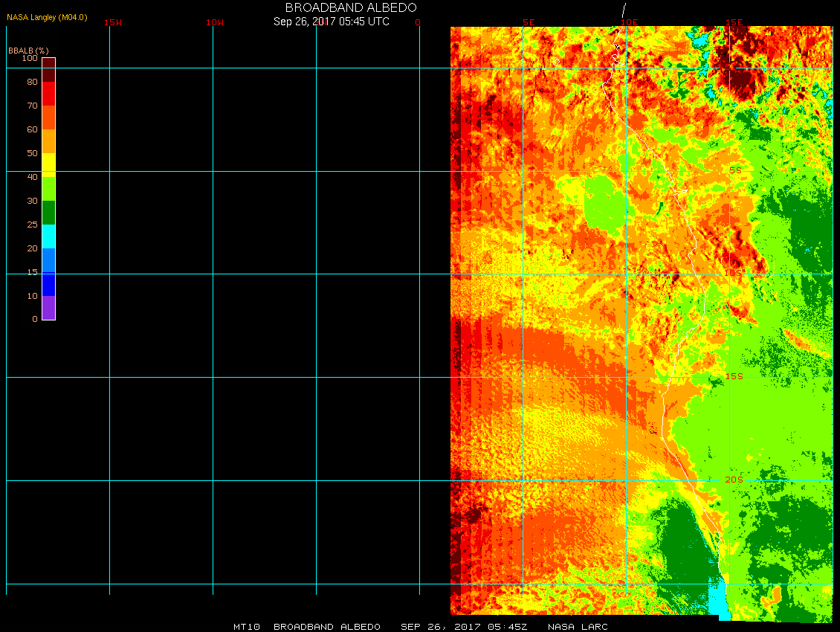Click the legend value '40'
The width and height of the screenshot is (840, 632).
coord(33,177)
